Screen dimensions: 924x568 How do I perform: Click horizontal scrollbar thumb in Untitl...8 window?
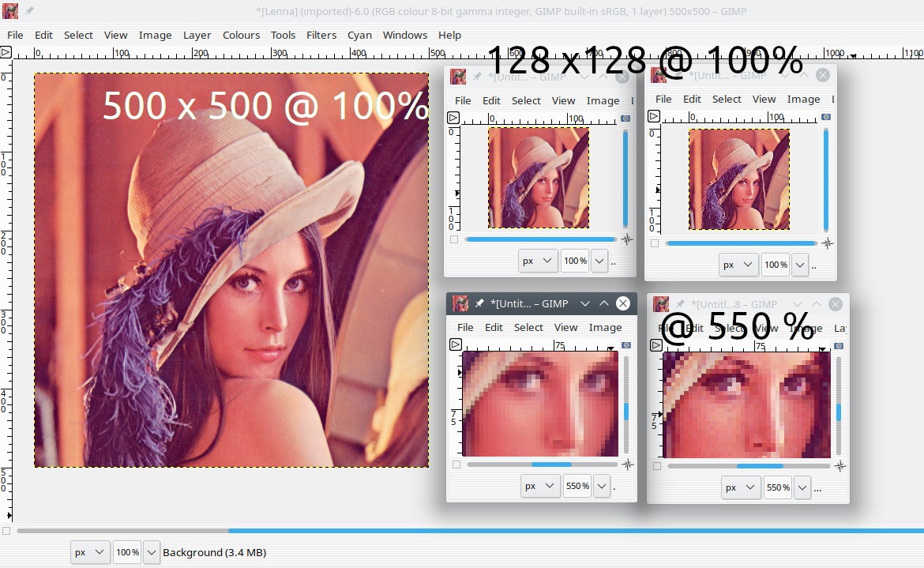[x=760, y=466]
